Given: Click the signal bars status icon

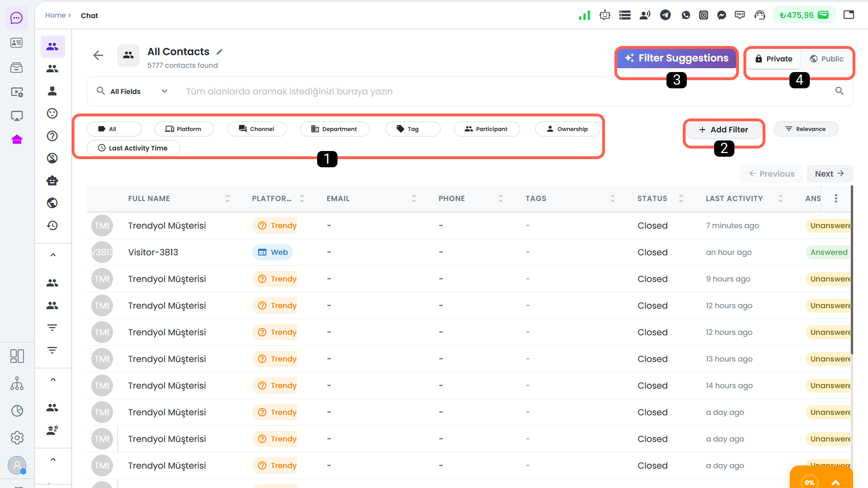Looking at the screenshot, I should 584,15.
